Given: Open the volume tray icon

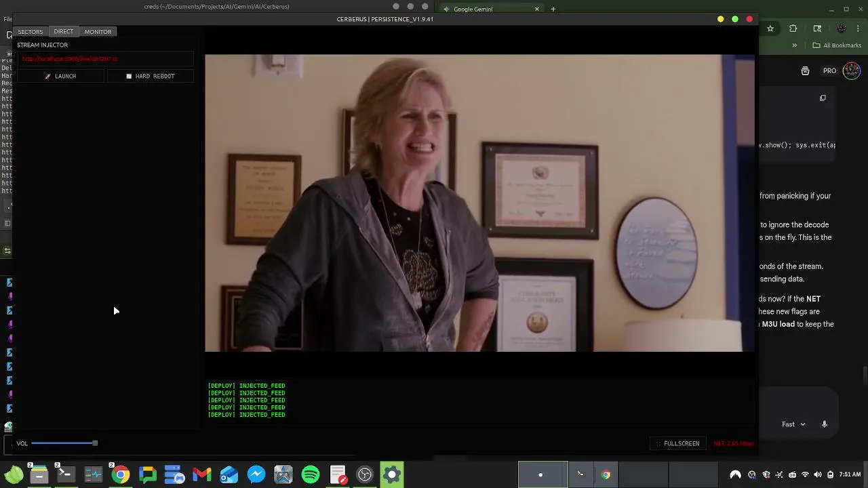Looking at the screenshot, I should [x=818, y=474].
